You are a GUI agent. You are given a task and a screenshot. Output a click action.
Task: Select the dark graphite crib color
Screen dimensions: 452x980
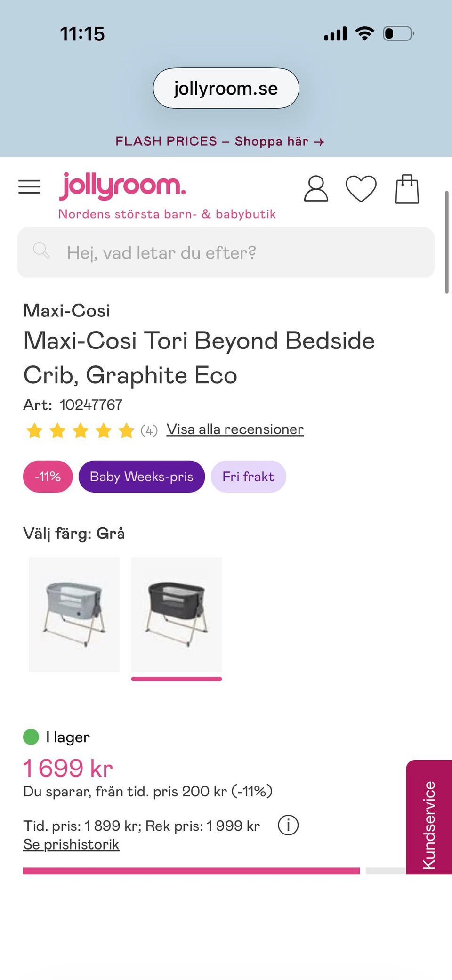[176, 614]
